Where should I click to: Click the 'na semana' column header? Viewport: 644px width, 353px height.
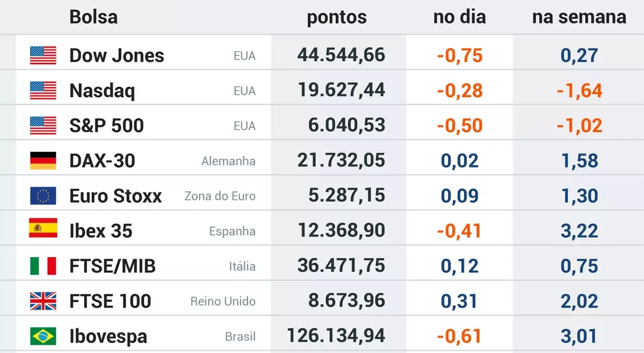tap(579, 17)
